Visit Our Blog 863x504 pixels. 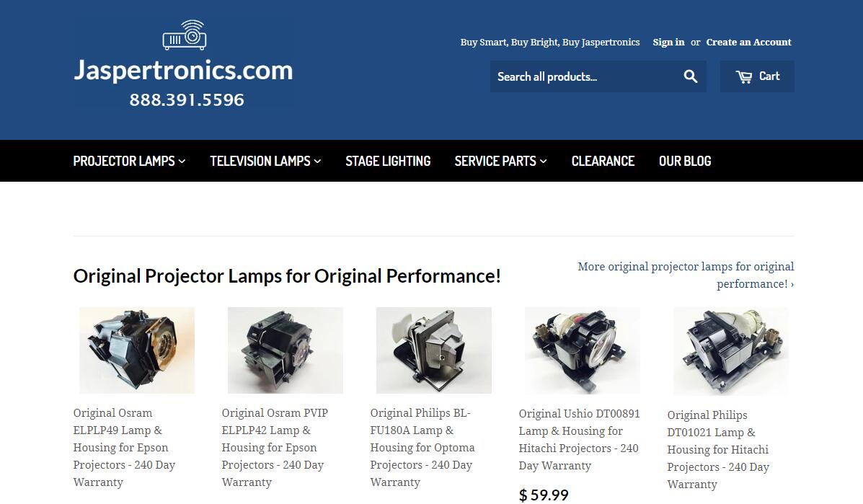point(685,161)
